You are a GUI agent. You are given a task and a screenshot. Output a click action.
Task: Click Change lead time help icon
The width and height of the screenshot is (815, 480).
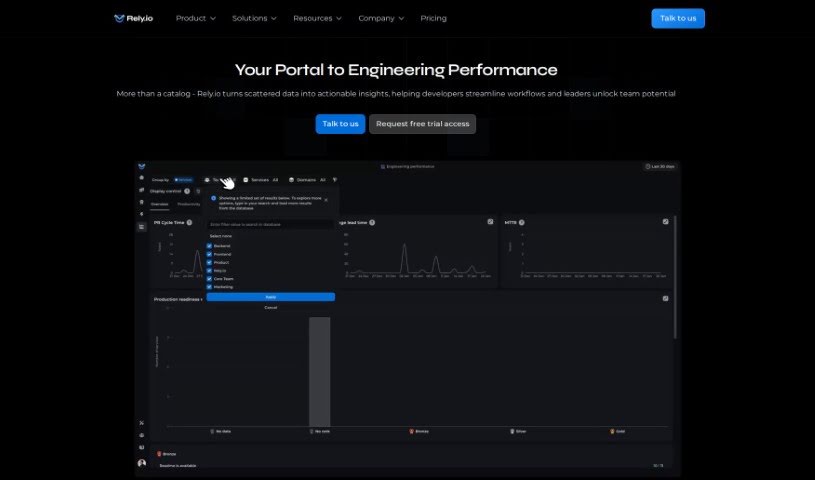click(372, 223)
